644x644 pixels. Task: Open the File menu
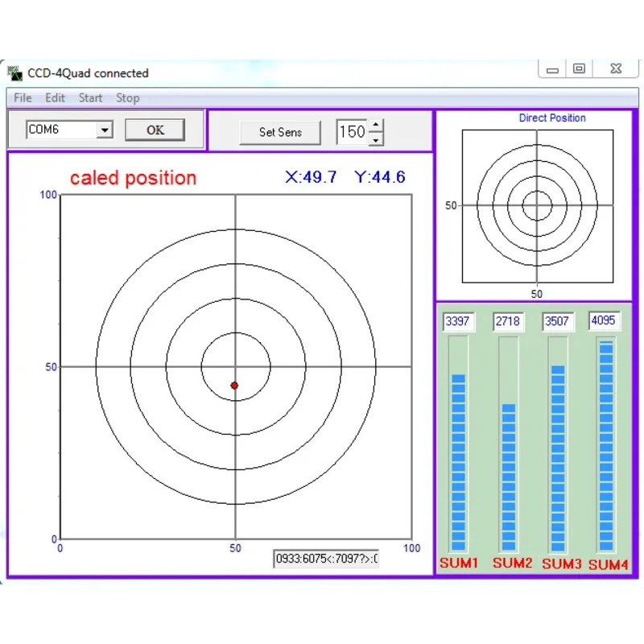pyautogui.click(x=23, y=97)
